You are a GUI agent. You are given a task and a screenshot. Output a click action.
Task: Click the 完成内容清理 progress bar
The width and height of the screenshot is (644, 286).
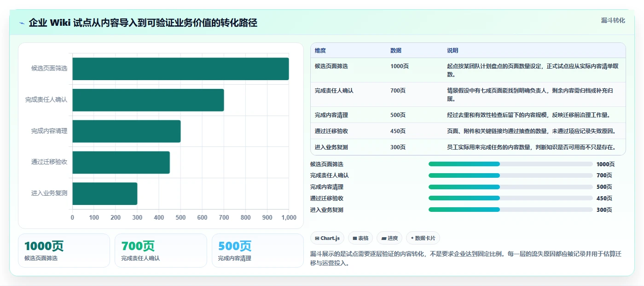click(511, 187)
